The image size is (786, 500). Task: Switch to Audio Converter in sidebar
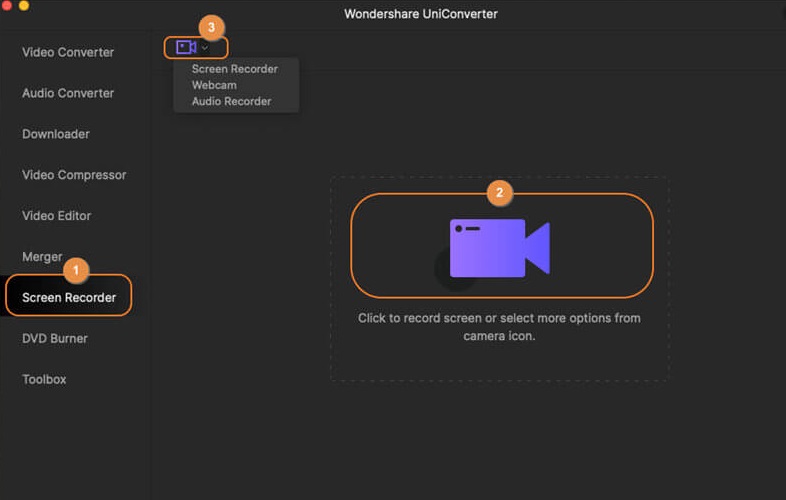pos(68,93)
